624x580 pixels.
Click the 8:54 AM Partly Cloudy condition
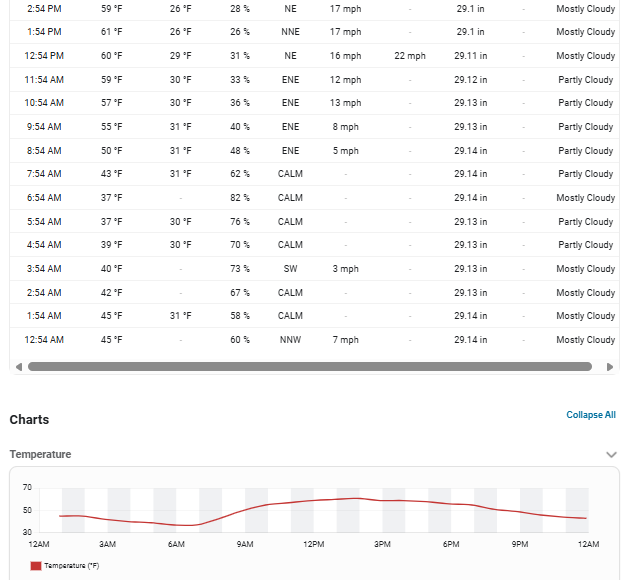pyautogui.click(x=585, y=151)
